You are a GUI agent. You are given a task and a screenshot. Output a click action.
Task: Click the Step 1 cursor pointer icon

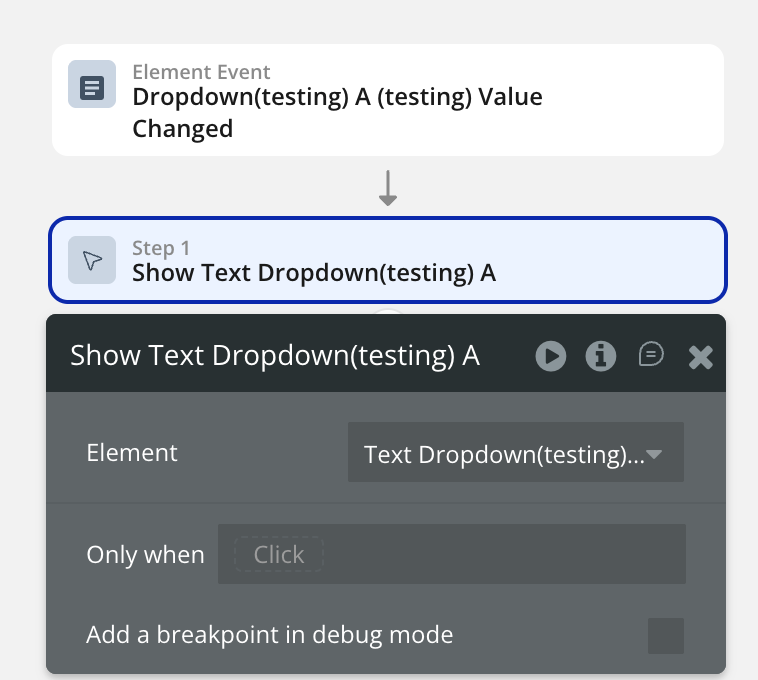(x=91, y=261)
